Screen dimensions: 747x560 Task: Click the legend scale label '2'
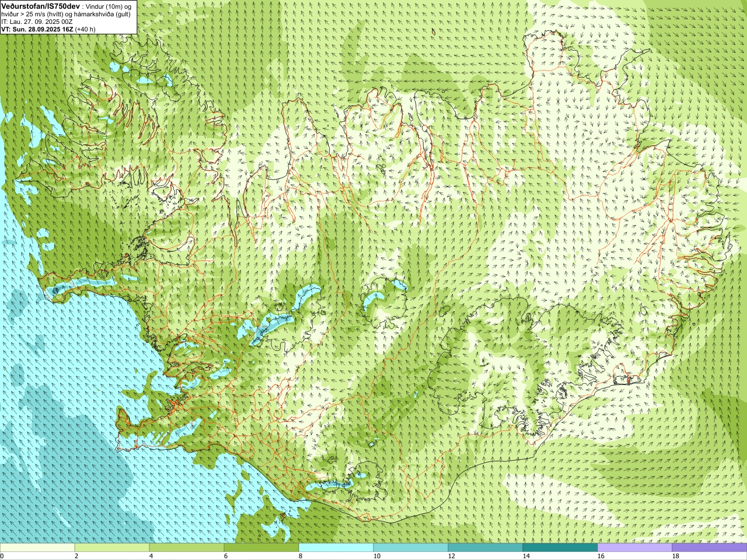tap(76, 556)
